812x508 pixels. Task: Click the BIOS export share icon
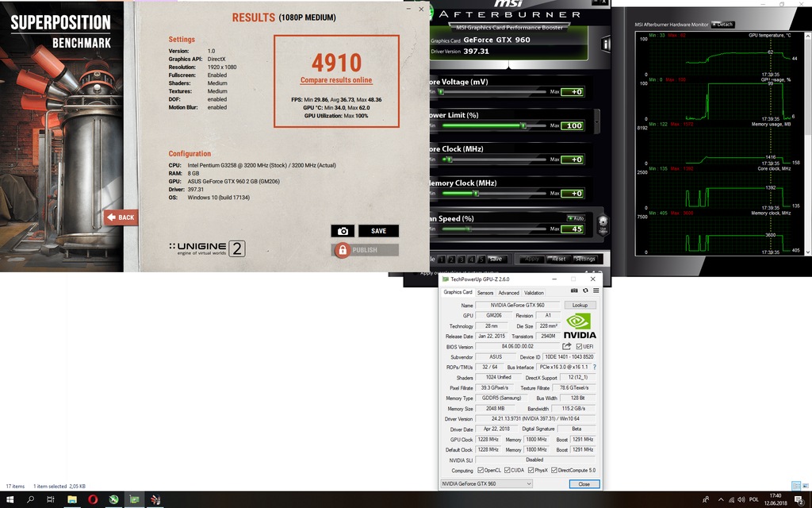coord(567,346)
